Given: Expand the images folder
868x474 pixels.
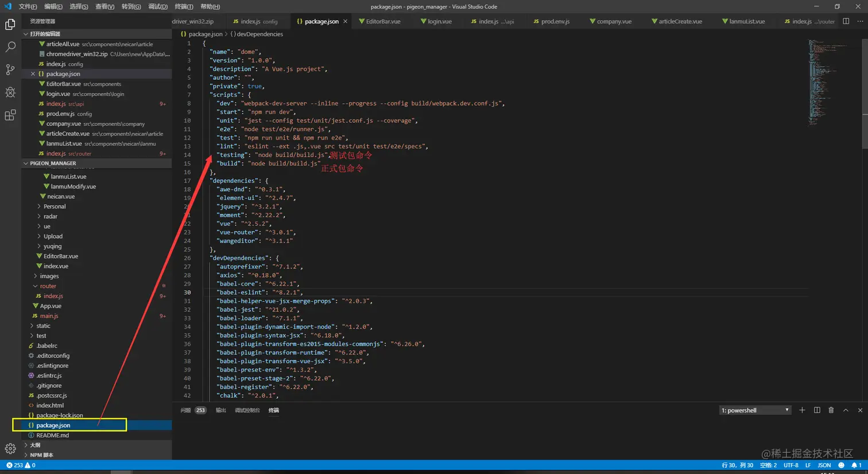Looking at the screenshot, I should 49,276.
